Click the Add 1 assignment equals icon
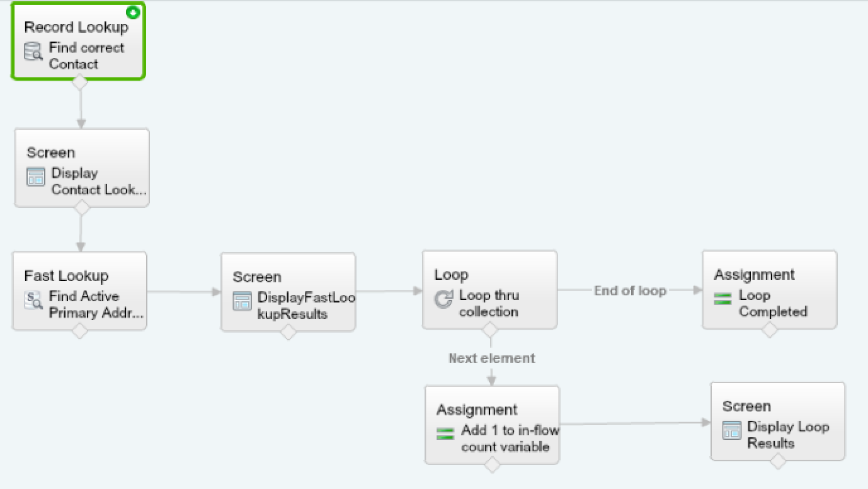The width and height of the screenshot is (868, 489). pos(445,434)
